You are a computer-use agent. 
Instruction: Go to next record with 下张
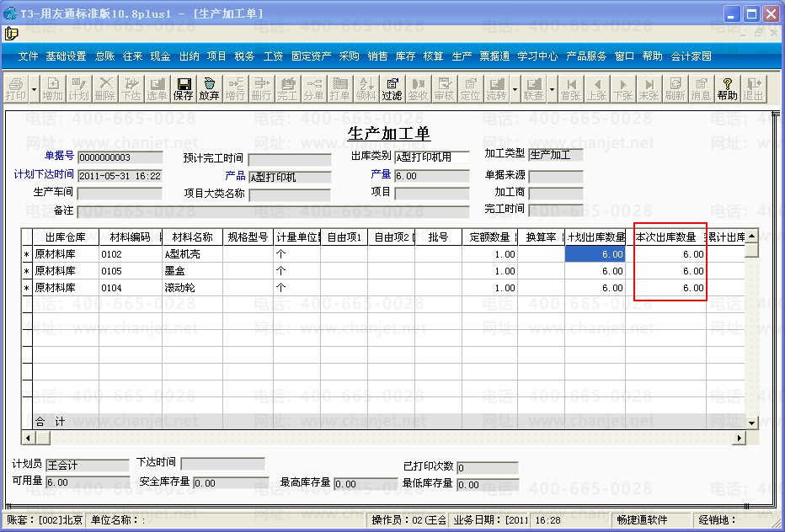click(x=622, y=88)
